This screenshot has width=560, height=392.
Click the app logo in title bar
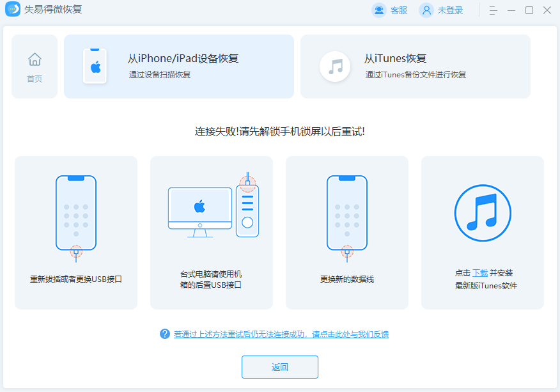click(13, 10)
